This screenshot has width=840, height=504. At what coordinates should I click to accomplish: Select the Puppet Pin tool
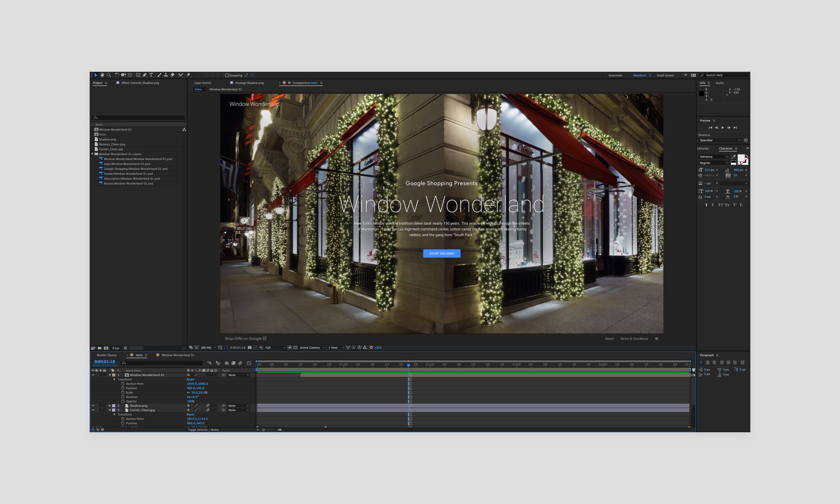pyautogui.click(x=189, y=75)
